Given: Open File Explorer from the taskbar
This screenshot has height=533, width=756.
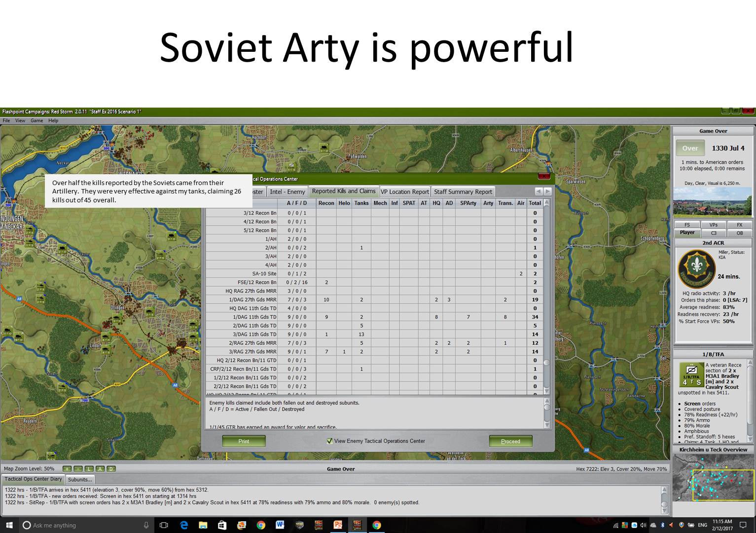Looking at the screenshot, I should pyautogui.click(x=203, y=525).
